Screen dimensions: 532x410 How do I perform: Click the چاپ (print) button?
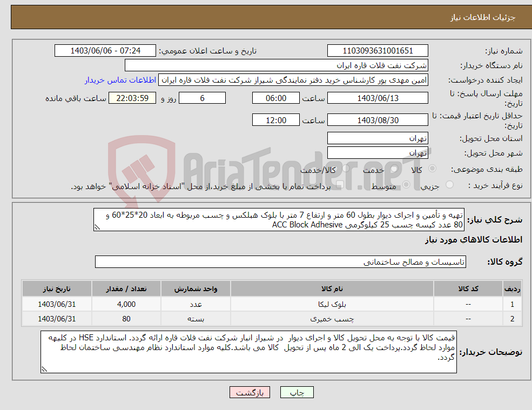tap(297, 392)
